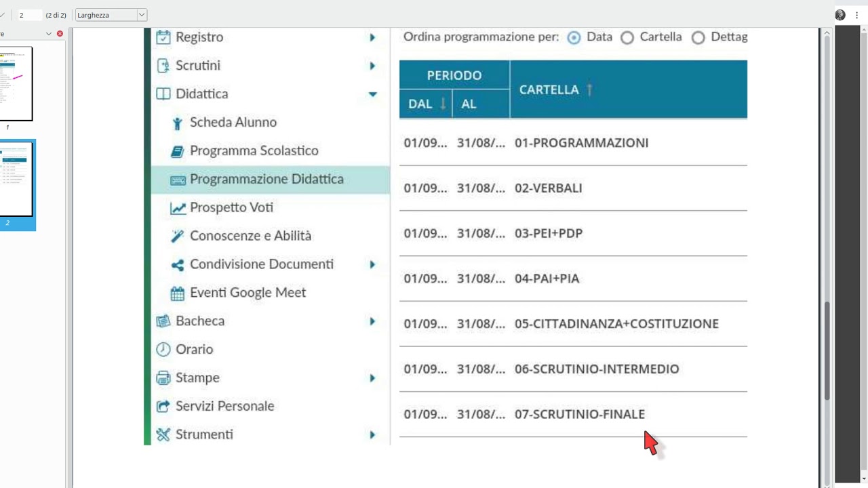Select the Cartella sort radio button
This screenshot has width=868, height=488.
tap(627, 38)
